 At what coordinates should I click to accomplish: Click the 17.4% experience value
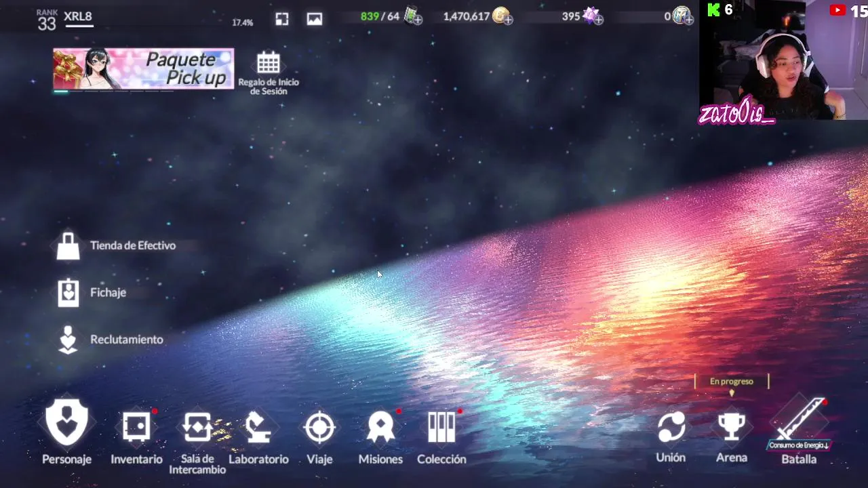[242, 22]
